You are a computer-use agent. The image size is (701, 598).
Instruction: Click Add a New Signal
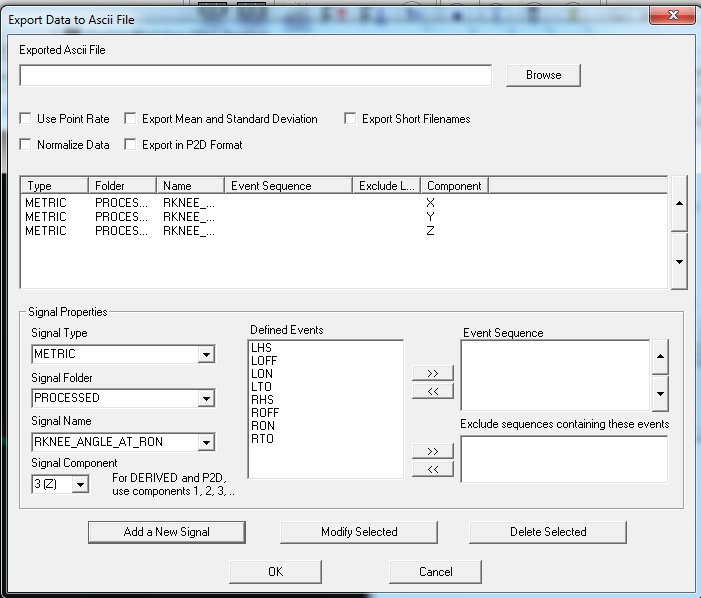pos(166,532)
